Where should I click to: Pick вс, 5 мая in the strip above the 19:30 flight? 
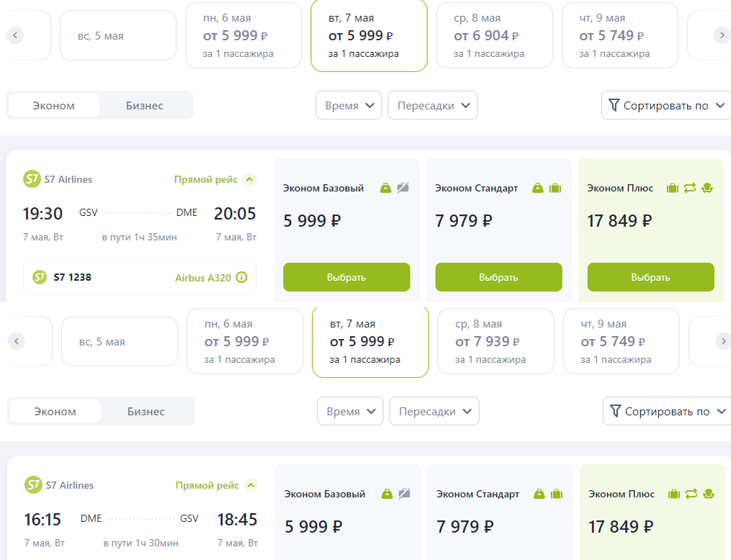coord(118,35)
